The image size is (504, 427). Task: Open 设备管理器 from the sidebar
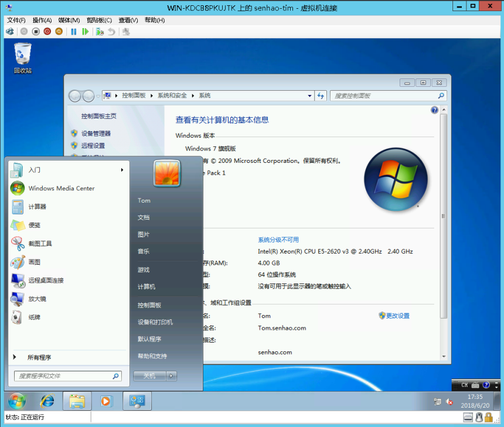point(96,134)
